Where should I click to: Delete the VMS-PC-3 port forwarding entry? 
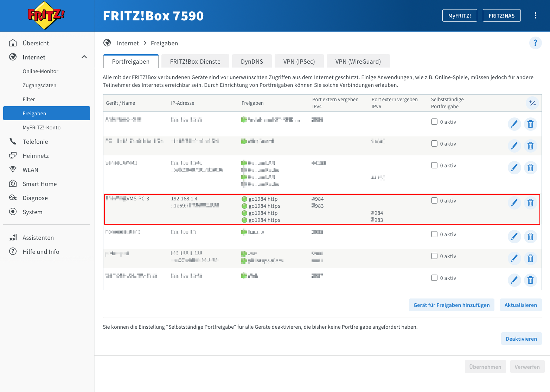tap(530, 203)
